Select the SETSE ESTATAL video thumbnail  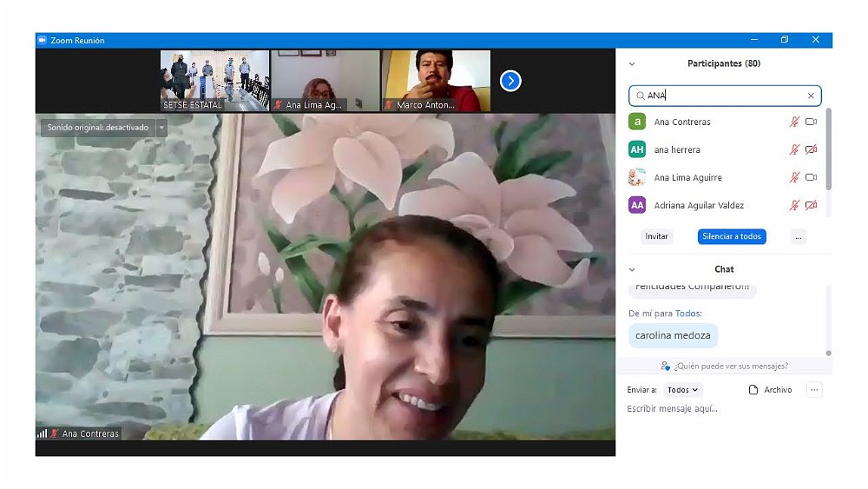tap(214, 80)
